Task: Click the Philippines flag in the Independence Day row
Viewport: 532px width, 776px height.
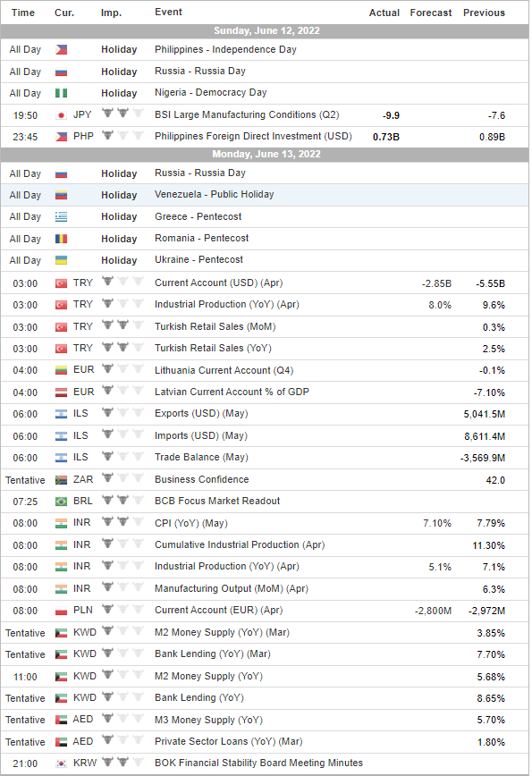Action: click(x=62, y=50)
